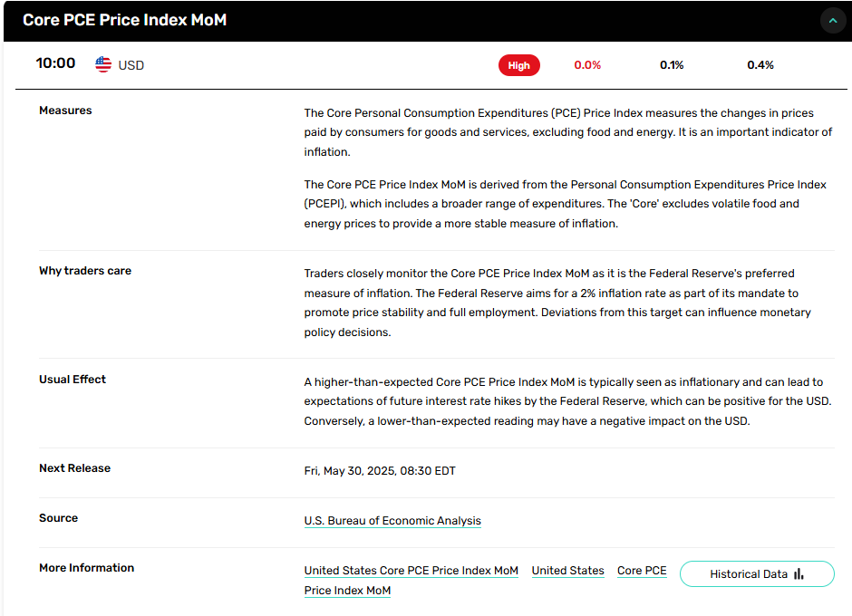This screenshot has height=616, width=852.
Task: Visit the standalone United States link
Action: [x=567, y=571]
